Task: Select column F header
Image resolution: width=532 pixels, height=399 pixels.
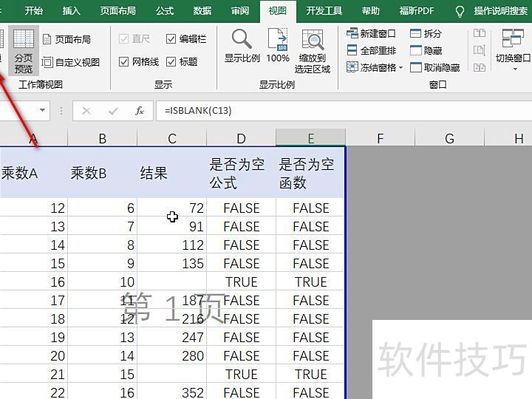Action: (381, 138)
